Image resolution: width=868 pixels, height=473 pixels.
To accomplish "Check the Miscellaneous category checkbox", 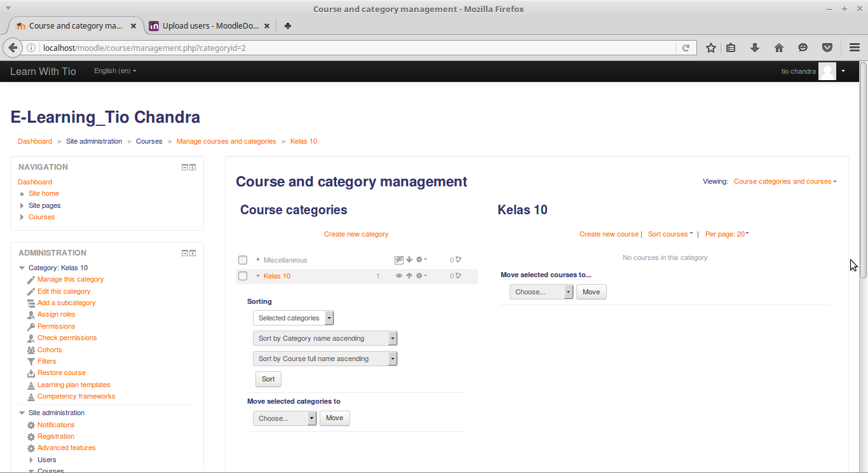I will [x=242, y=259].
